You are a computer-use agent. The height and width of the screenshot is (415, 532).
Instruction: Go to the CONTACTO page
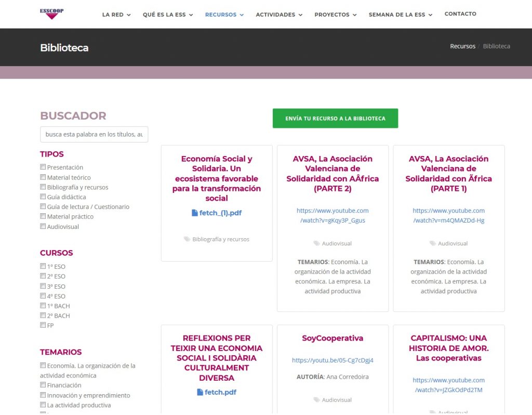460,14
